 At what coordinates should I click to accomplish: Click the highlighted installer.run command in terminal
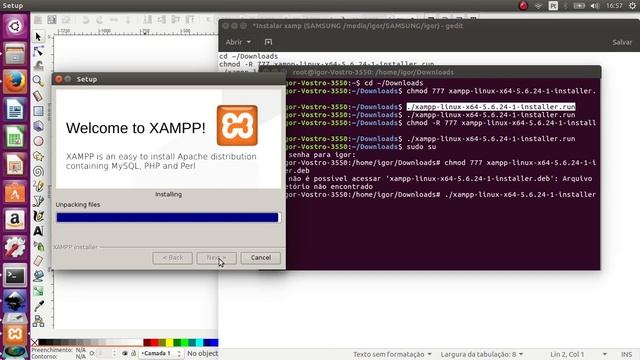pos(491,107)
